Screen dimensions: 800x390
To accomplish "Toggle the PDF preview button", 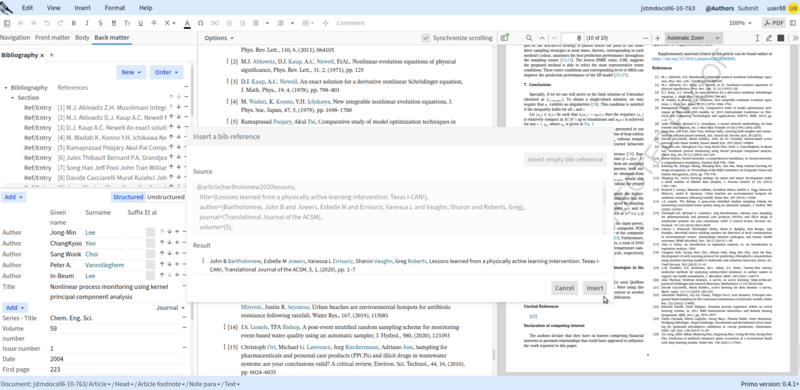I will pos(774,23).
